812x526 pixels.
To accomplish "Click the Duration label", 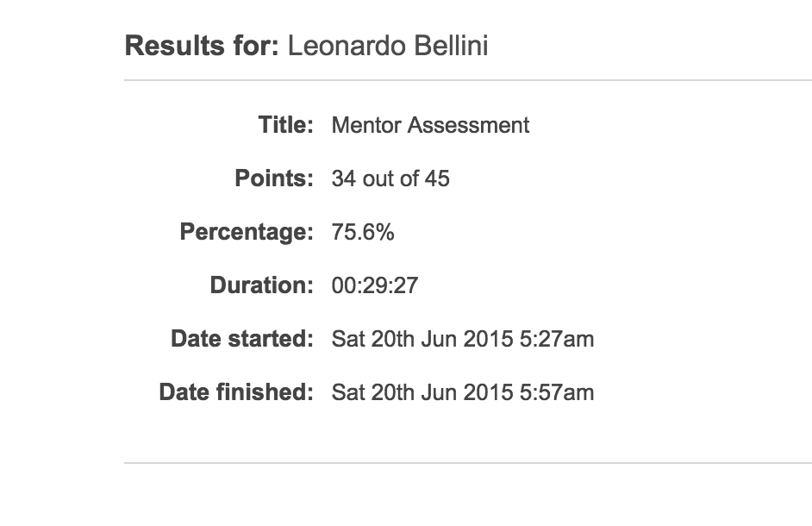I will (261, 285).
